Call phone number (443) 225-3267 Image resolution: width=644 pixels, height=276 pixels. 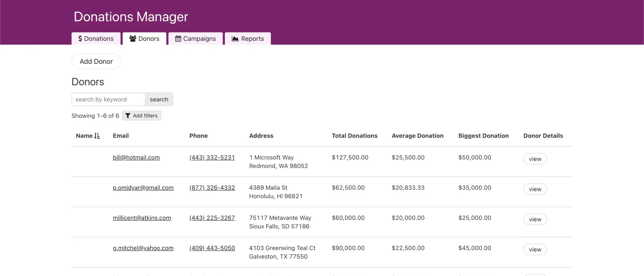coord(212,218)
